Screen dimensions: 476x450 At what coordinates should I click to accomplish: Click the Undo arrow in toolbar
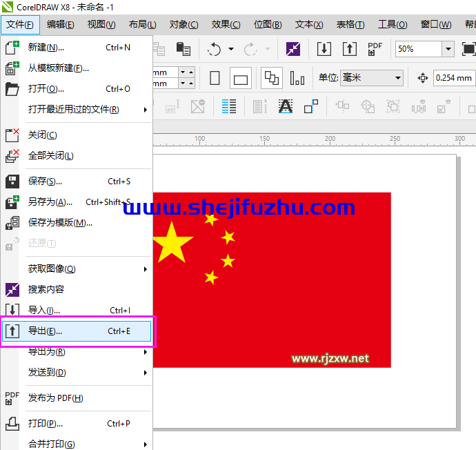click(x=214, y=49)
